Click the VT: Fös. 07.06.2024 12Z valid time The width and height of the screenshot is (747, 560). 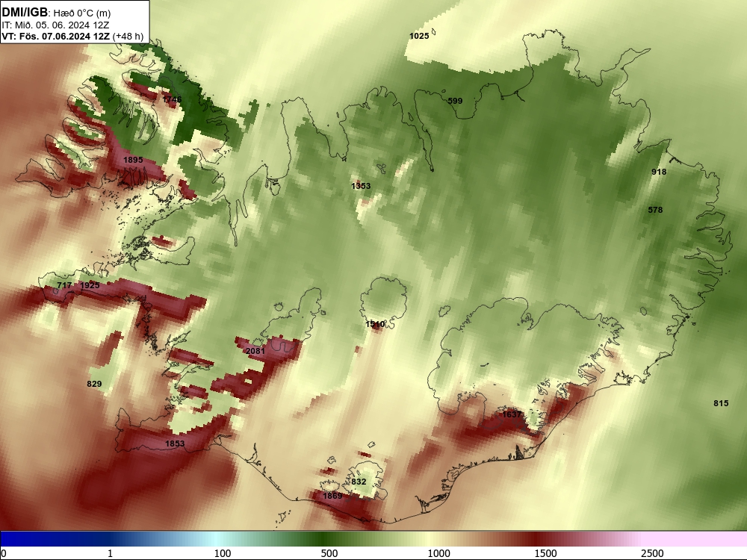point(56,36)
